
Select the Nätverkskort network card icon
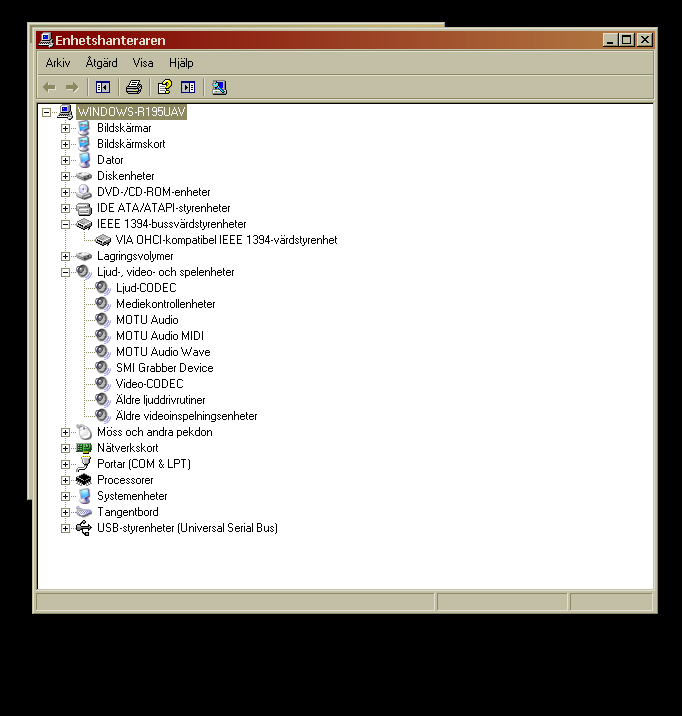point(84,448)
